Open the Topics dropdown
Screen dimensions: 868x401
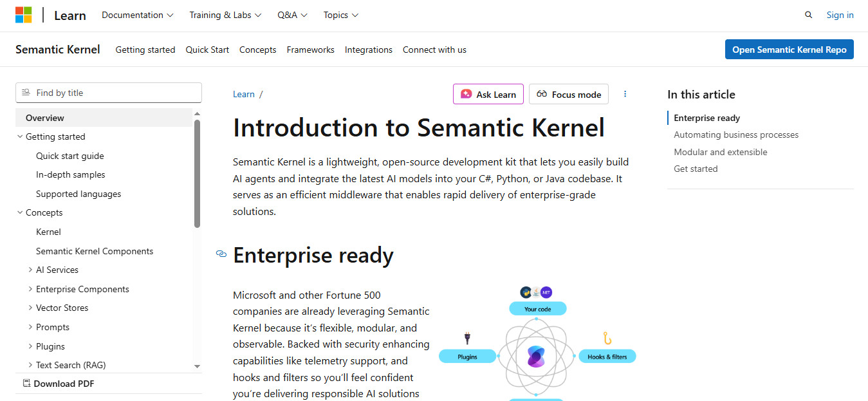pyautogui.click(x=340, y=14)
